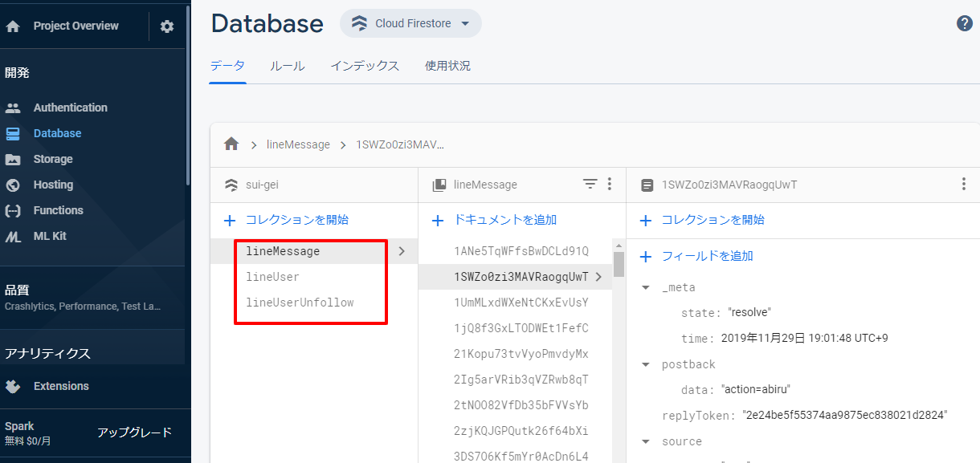This screenshot has width=980, height=463.
Task: Select document 2tNOO82VfDb35bFVVsYb
Action: tap(521, 405)
